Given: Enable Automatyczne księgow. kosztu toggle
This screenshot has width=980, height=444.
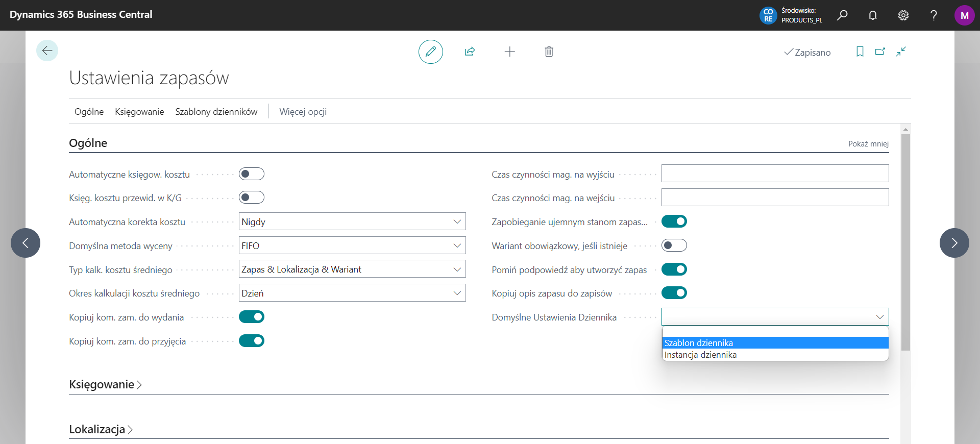Looking at the screenshot, I should [x=251, y=174].
